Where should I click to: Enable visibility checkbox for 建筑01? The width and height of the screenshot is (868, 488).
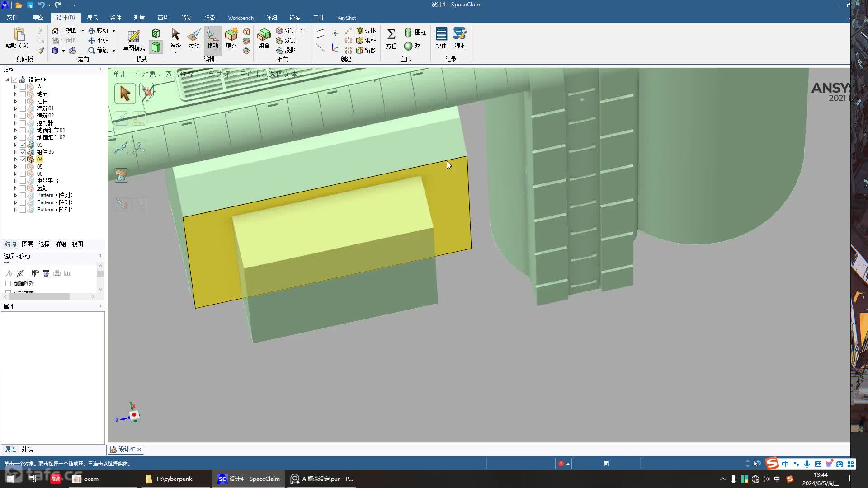point(23,109)
